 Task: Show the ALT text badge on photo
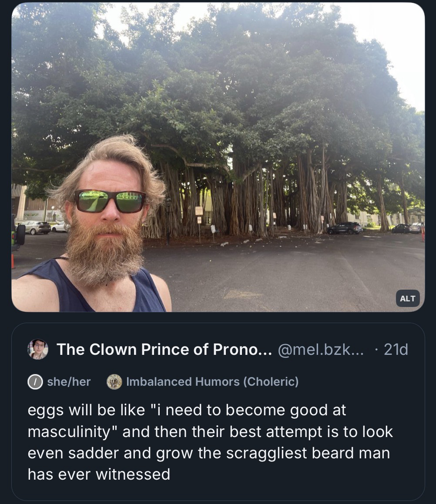click(408, 298)
